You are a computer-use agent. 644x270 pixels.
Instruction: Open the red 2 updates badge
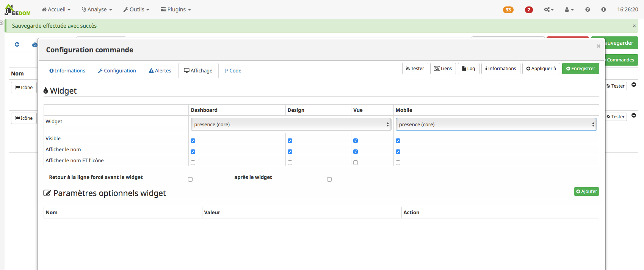click(528, 10)
